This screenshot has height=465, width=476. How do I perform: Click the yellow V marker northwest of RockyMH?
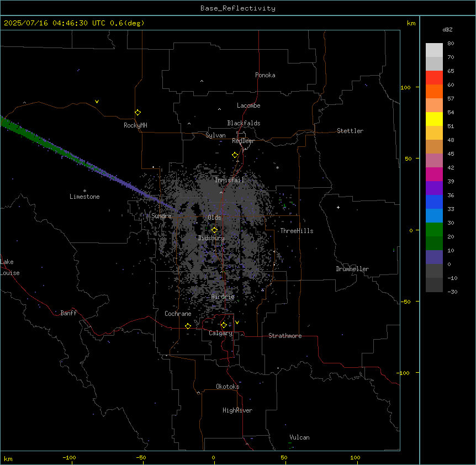(x=97, y=102)
